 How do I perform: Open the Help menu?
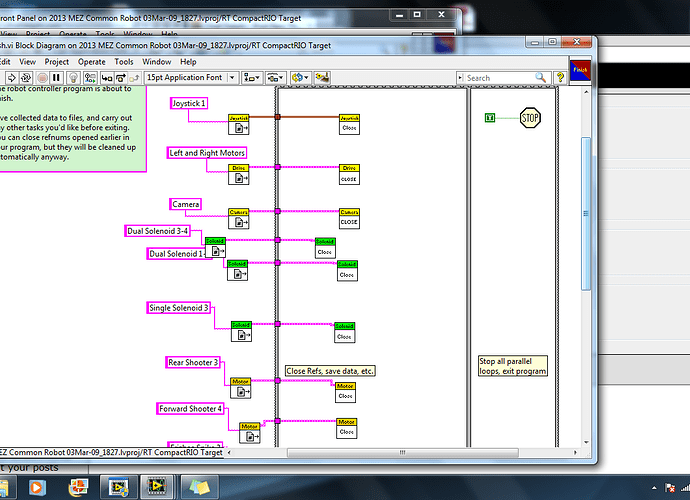188,62
